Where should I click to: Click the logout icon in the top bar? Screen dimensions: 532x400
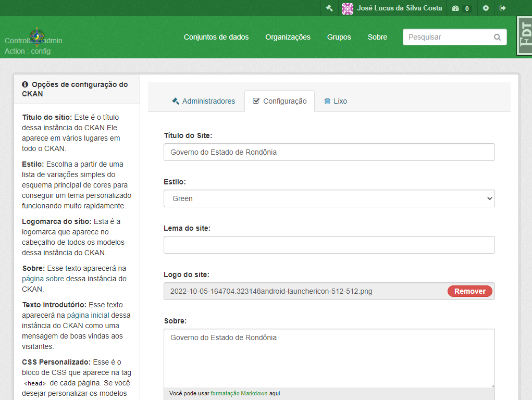[x=502, y=8]
